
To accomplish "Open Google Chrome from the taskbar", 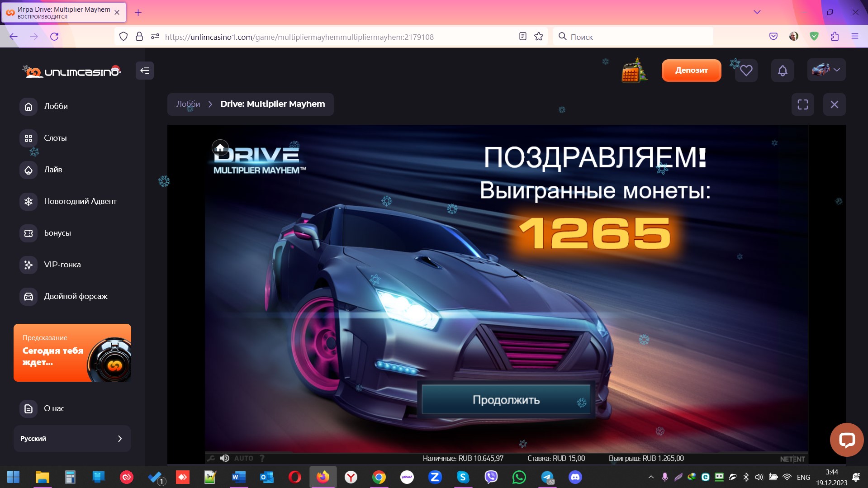I will [x=379, y=477].
